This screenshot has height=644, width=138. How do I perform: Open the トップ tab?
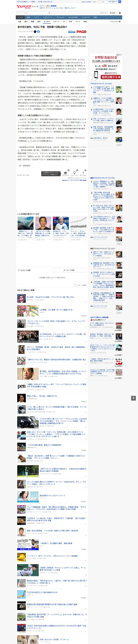point(20,17)
